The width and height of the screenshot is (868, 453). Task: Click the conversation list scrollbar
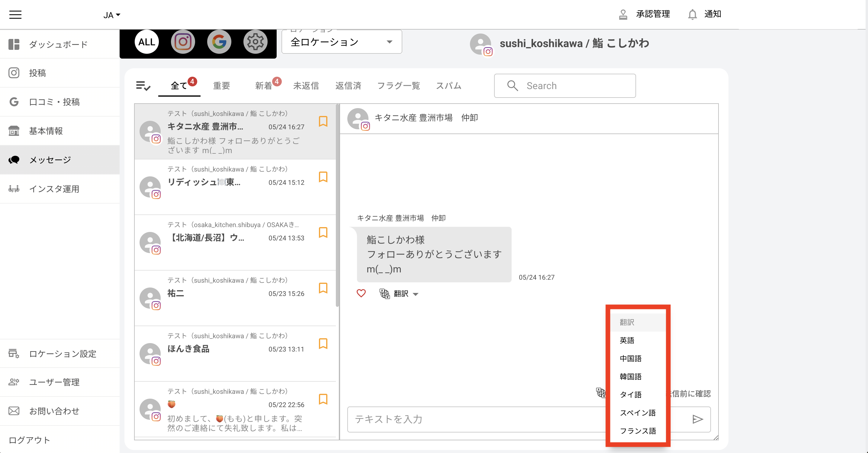tap(337, 206)
